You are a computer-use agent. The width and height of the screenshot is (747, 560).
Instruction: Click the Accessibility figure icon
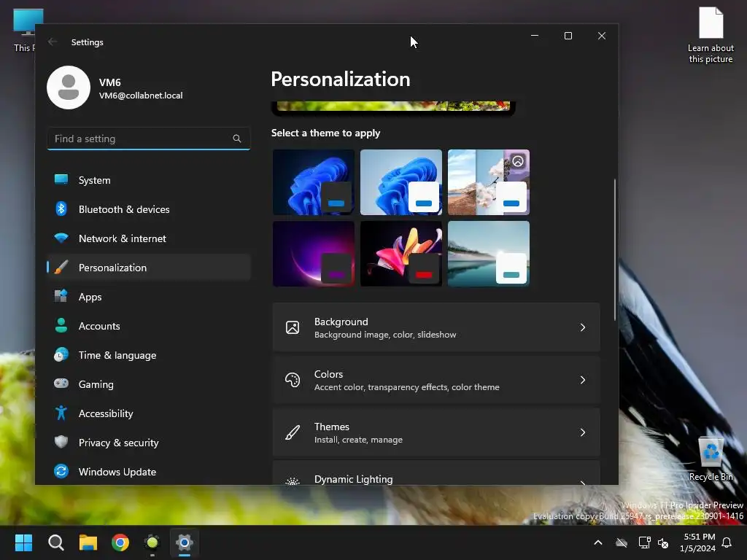pos(61,413)
